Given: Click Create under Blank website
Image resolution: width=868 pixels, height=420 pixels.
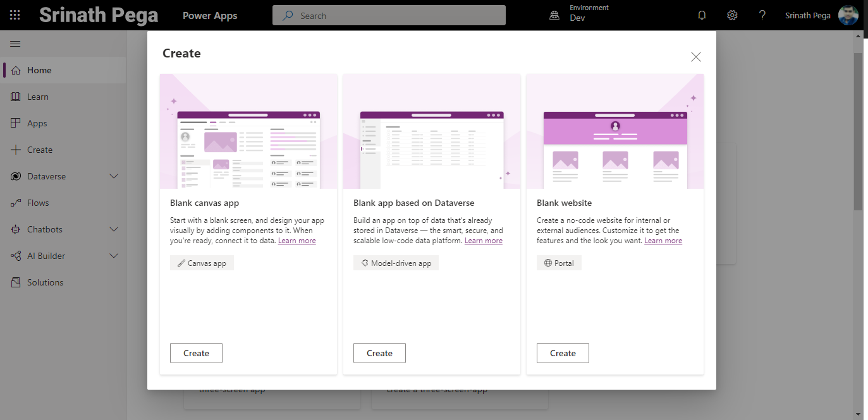Looking at the screenshot, I should tap(563, 353).
